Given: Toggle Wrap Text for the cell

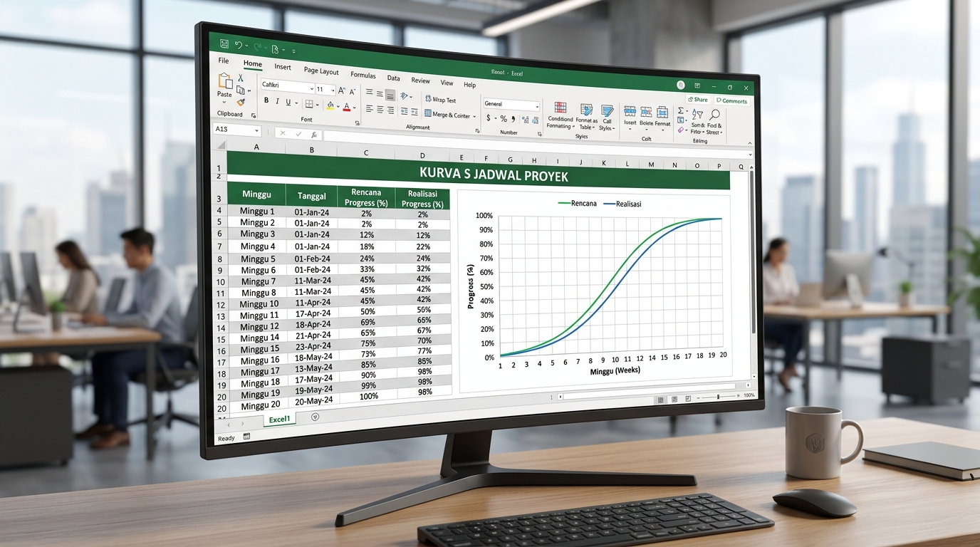Looking at the screenshot, I should tap(440, 100).
